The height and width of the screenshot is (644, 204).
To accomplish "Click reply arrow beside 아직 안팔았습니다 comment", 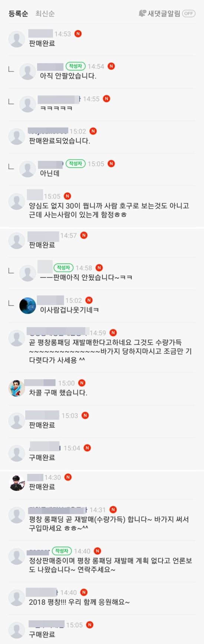I will pos(11,69).
